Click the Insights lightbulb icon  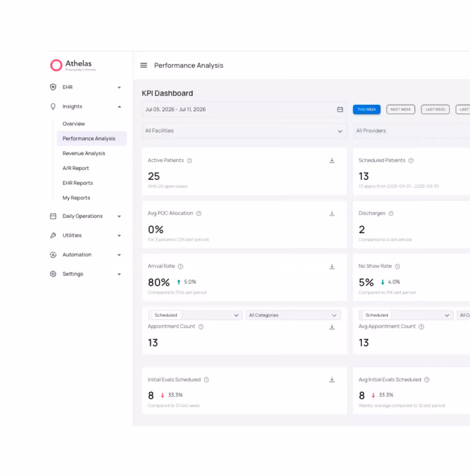pyautogui.click(x=53, y=106)
